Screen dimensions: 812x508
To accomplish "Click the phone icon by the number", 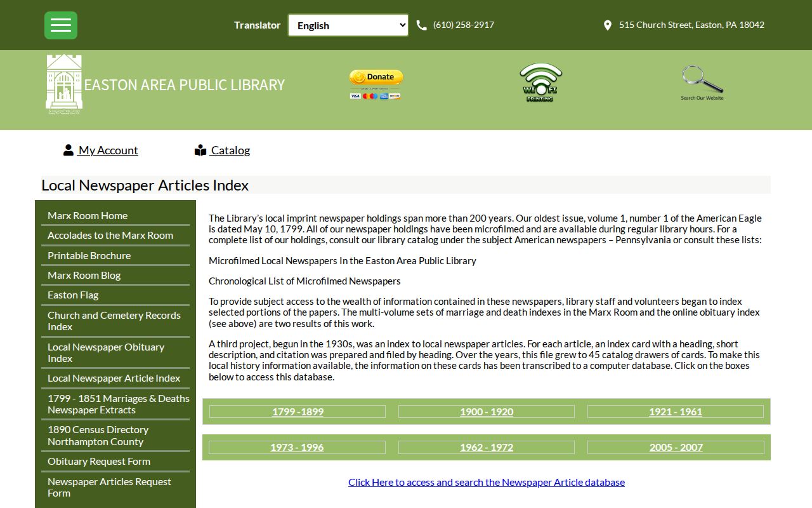I will coord(421,25).
